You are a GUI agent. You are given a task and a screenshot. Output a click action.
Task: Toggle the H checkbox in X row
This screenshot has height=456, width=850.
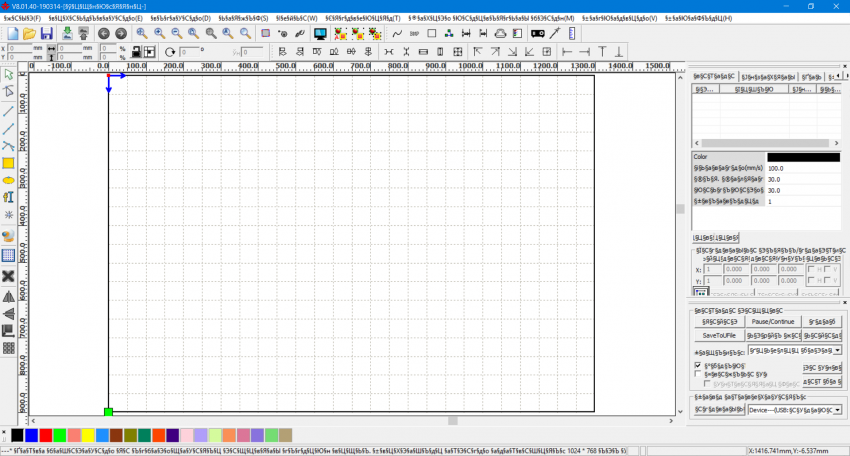pyautogui.click(x=810, y=268)
